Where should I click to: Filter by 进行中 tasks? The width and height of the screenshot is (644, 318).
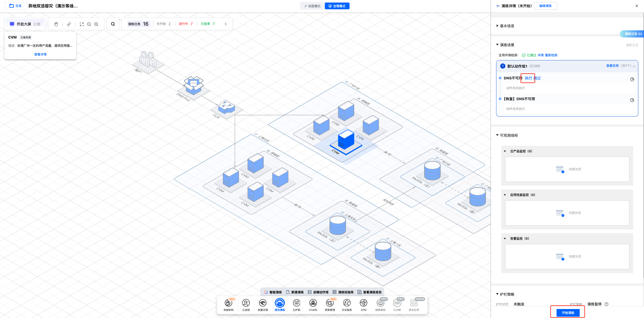(186, 24)
